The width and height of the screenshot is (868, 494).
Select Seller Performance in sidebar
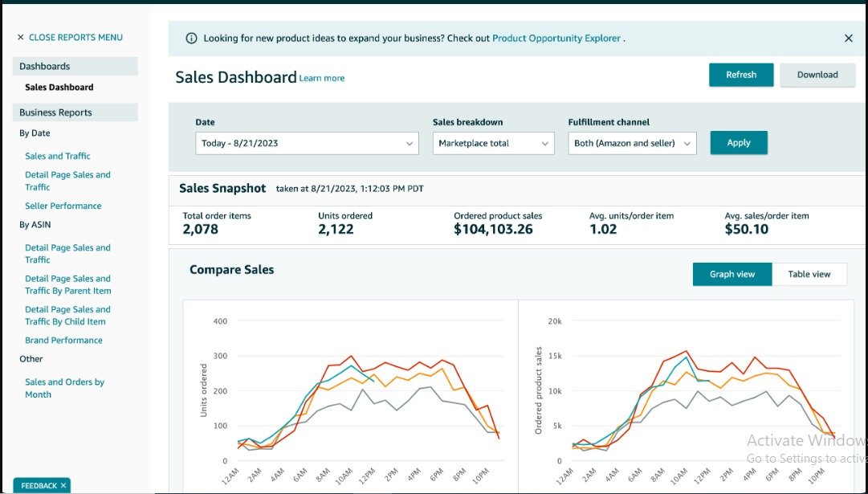click(63, 206)
